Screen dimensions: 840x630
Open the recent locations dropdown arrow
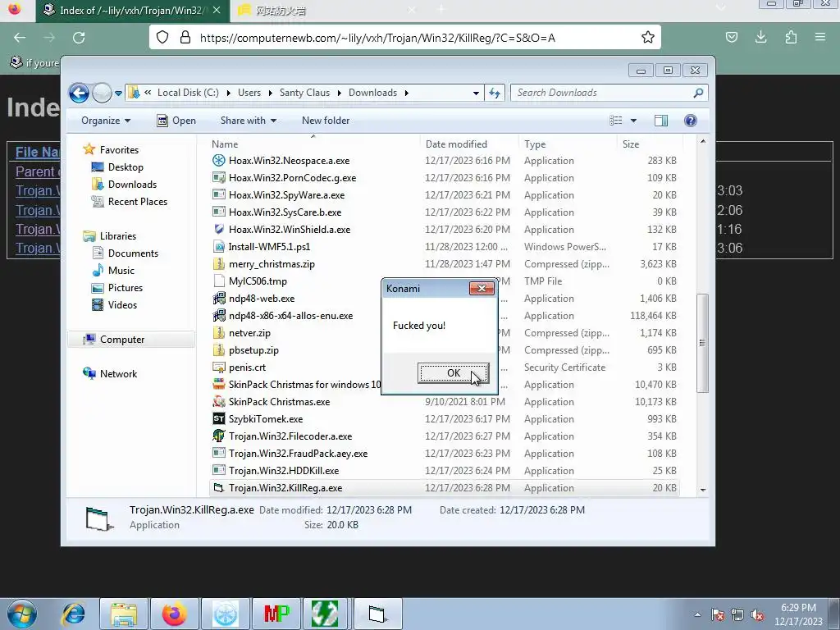118,94
